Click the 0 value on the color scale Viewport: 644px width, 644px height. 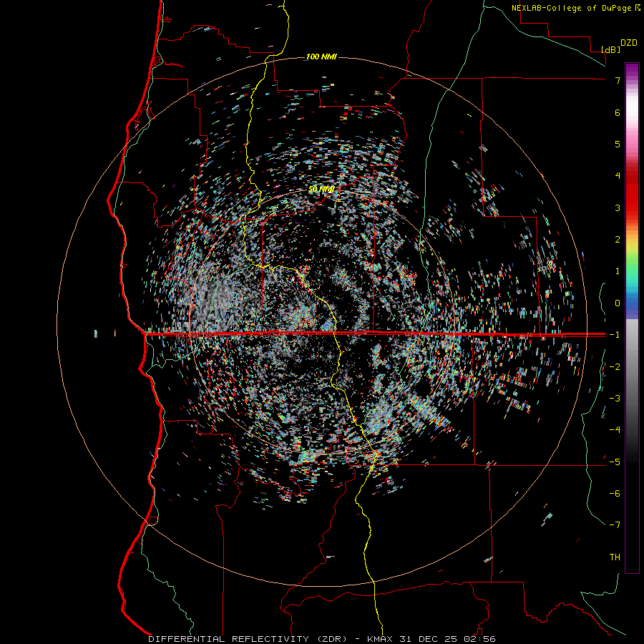point(618,303)
